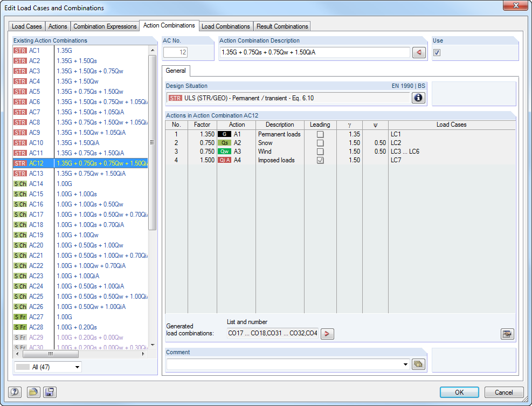Select greyed AC29 1.00G + 0.20Qs + 0.00Qw
This screenshot has height=406, width=532.
pos(80,338)
